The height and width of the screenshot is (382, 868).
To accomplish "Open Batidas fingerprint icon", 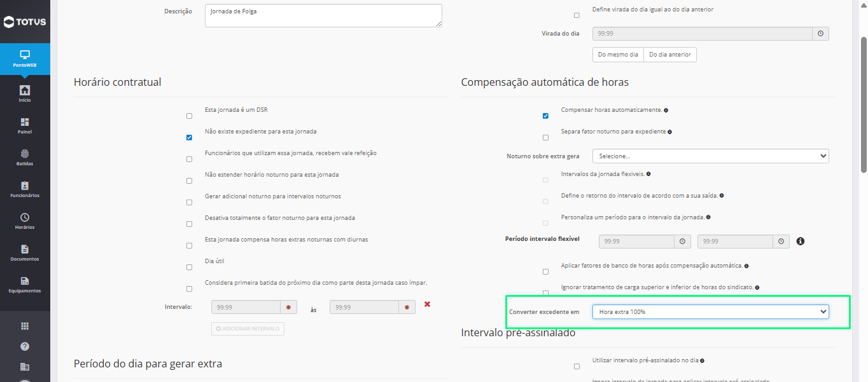I will [x=25, y=154].
